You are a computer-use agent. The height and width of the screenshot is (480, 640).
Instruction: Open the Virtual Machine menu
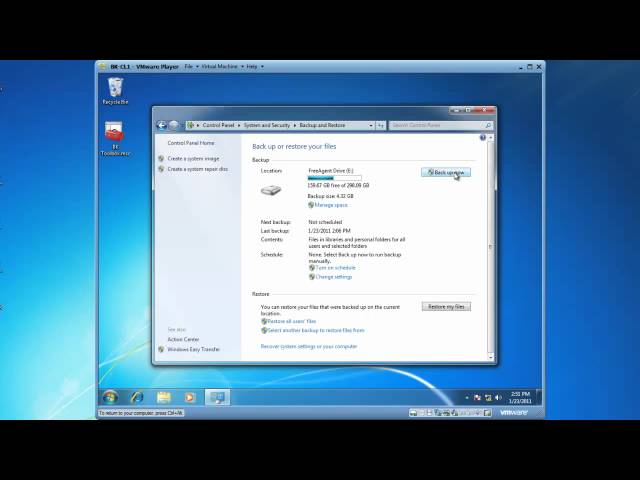(x=219, y=66)
